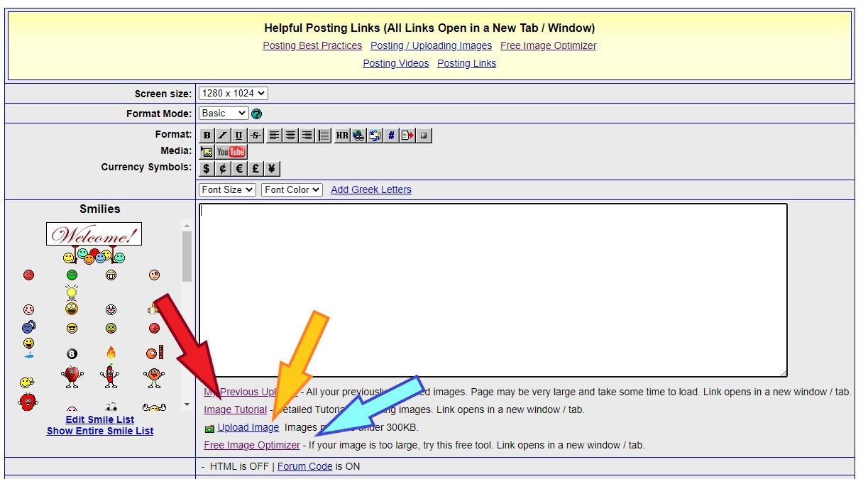Open Free Image Optimizer link below editor

[252, 445]
